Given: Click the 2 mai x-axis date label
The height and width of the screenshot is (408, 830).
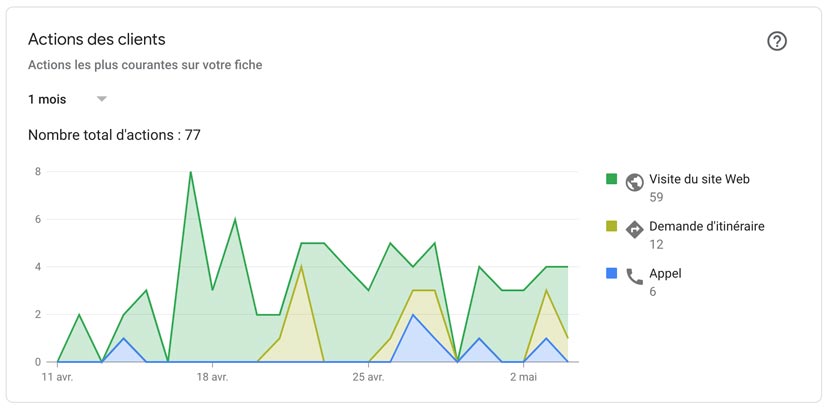Looking at the screenshot, I should (523, 378).
